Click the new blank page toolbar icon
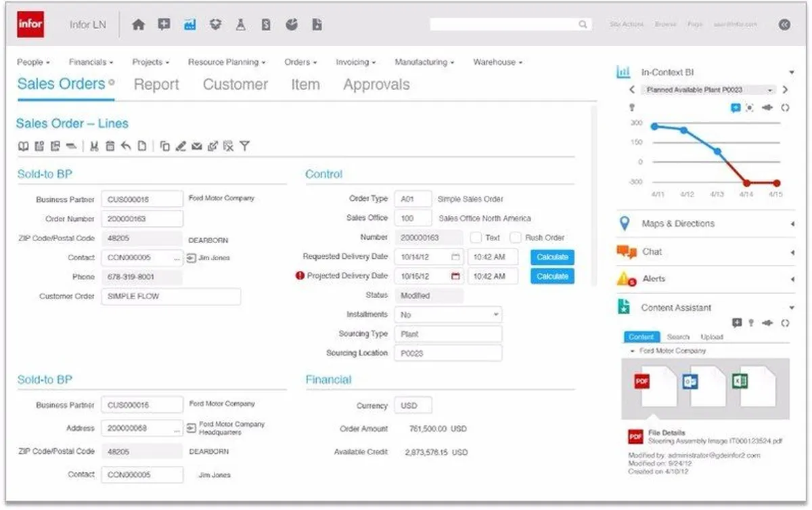 pyautogui.click(x=142, y=146)
